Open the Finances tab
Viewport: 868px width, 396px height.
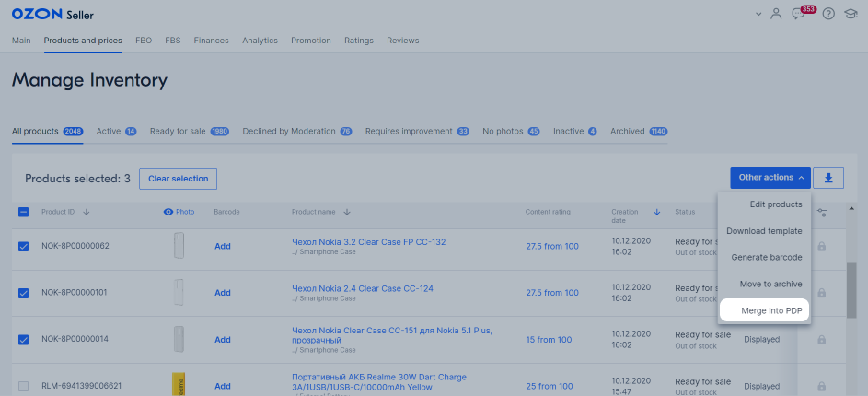click(212, 41)
